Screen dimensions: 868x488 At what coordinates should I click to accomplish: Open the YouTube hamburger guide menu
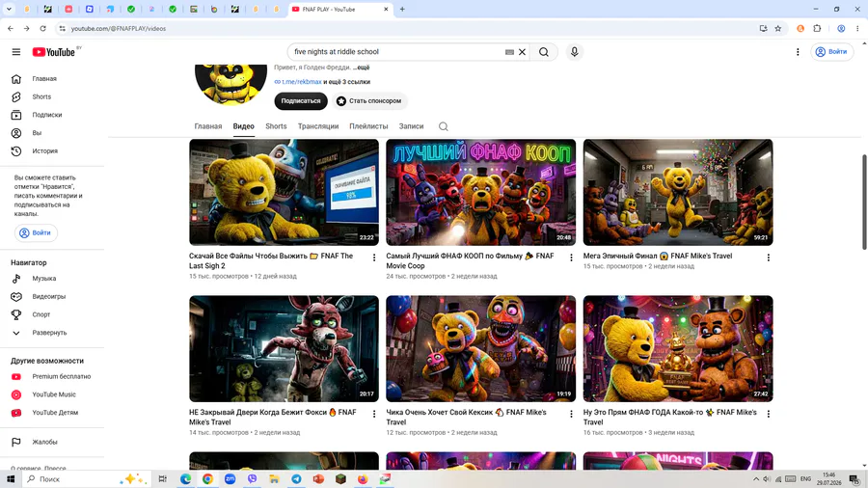pyautogui.click(x=16, y=52)
